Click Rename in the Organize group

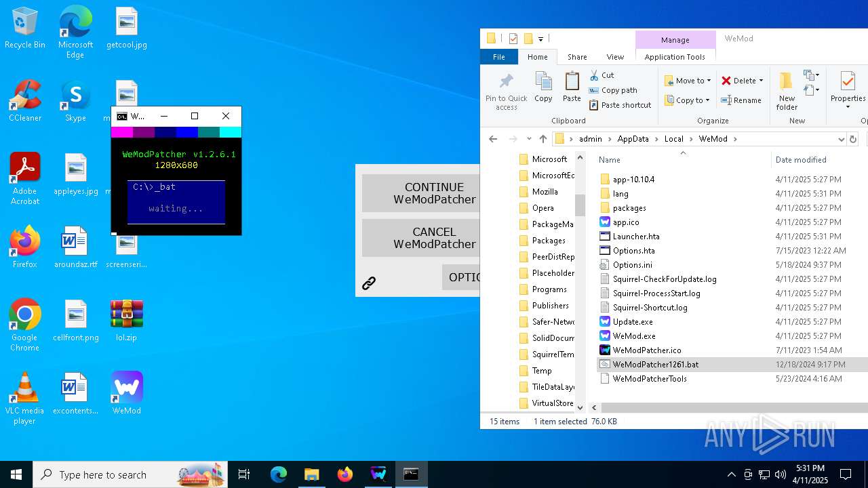tap(741, 100)
